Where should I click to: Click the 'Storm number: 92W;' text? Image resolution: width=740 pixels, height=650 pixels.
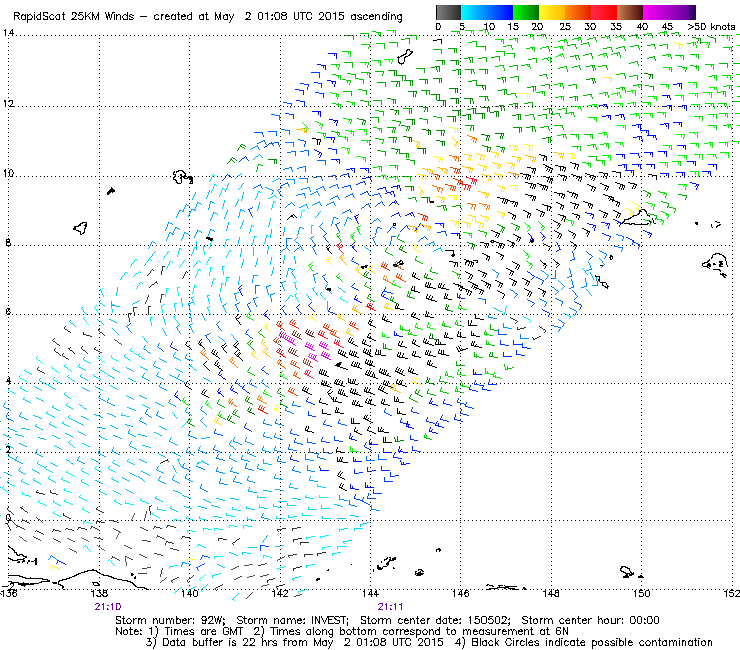click(x=170, y=620)
